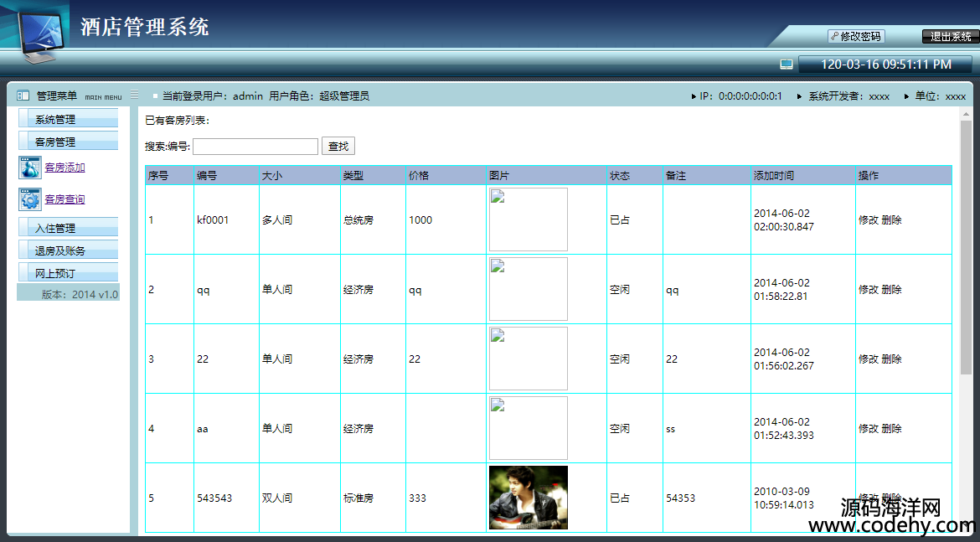
Task: Click 删除 for room kf0001
Action: 892,220
